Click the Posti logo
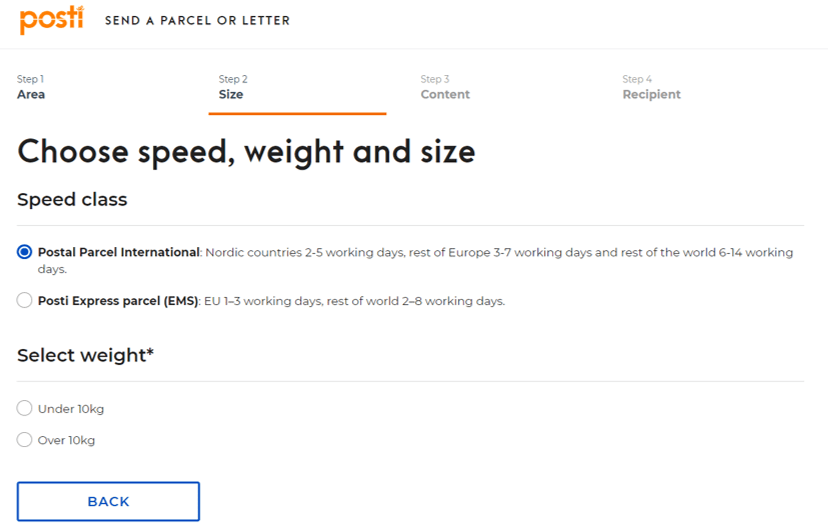This screenshot has height=524, width=828. (51, 20)
